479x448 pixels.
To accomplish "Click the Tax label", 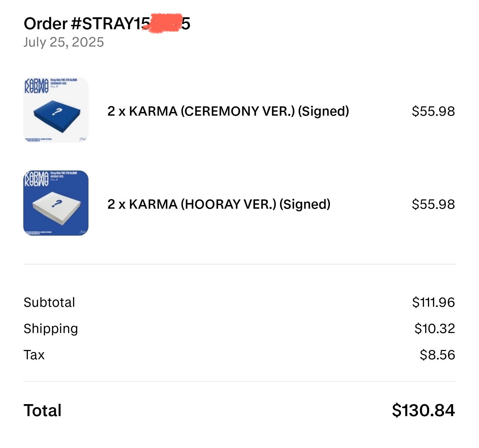I will tap(34, 355).
